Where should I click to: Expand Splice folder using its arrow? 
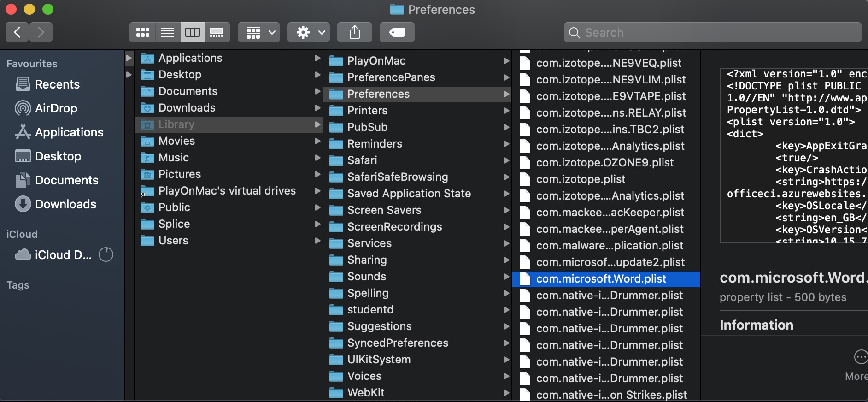coord(317,224)
